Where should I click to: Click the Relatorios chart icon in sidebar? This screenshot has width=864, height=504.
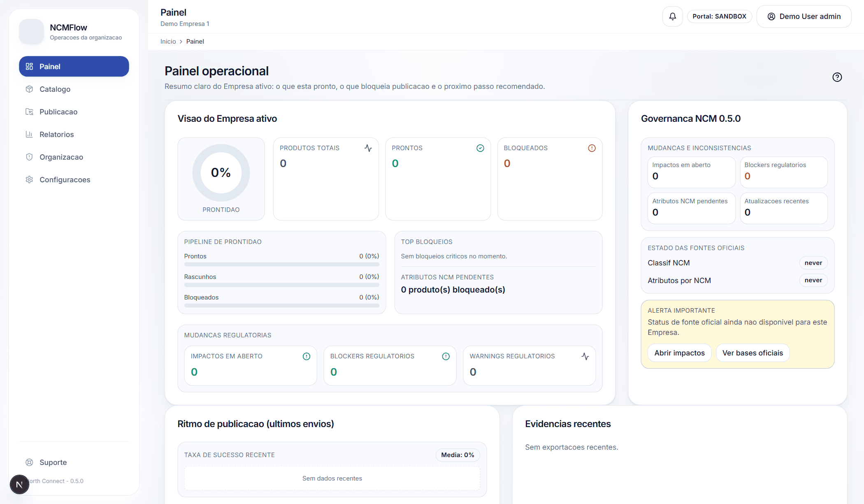click(x=29, y=135)
